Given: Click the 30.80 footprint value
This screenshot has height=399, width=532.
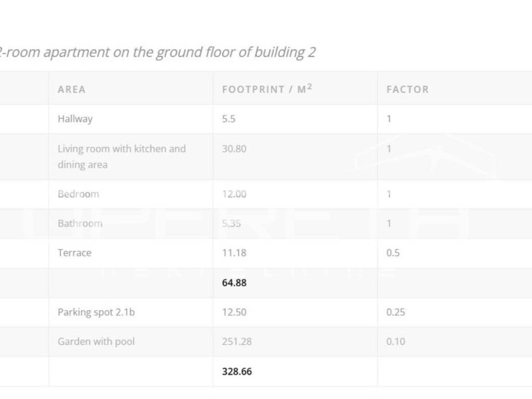Looking at the screenshot, I should pos(234,149).
